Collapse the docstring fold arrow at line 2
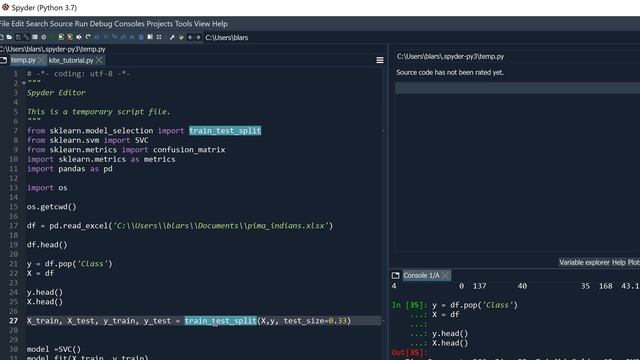This screenshot has height=360, width=640. pos(23,83)
